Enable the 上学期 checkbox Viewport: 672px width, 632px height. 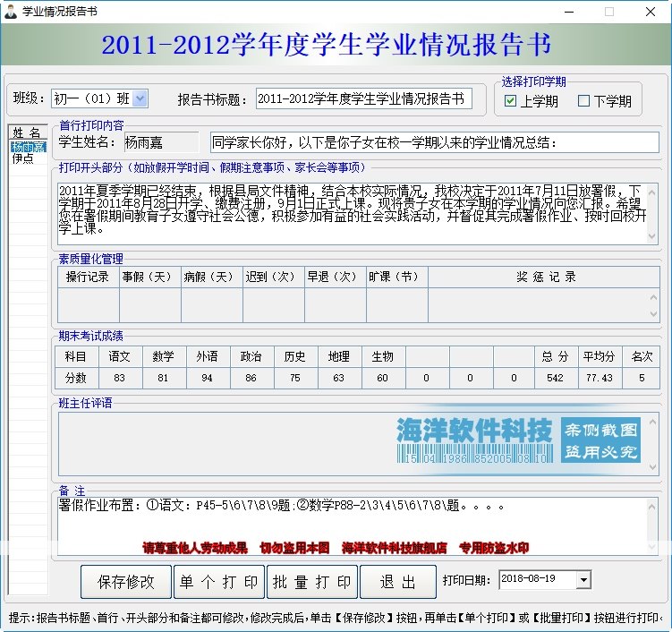tap(510, 101)
